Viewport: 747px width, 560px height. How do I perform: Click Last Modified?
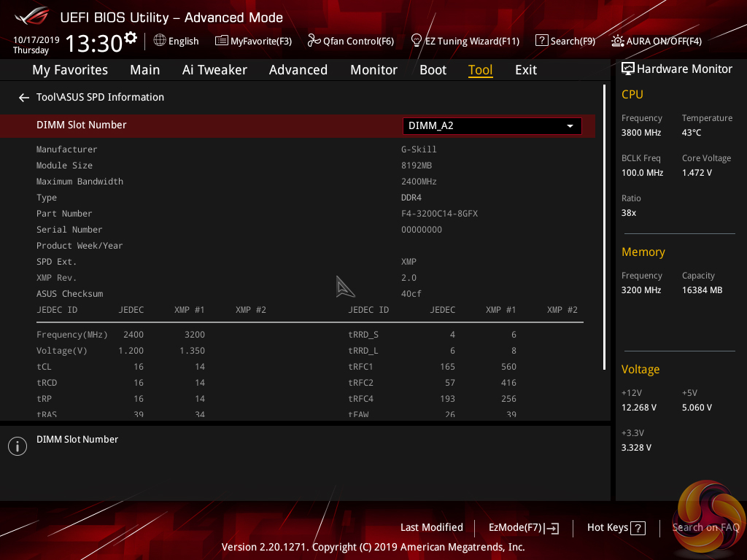[x=432, y=527]
